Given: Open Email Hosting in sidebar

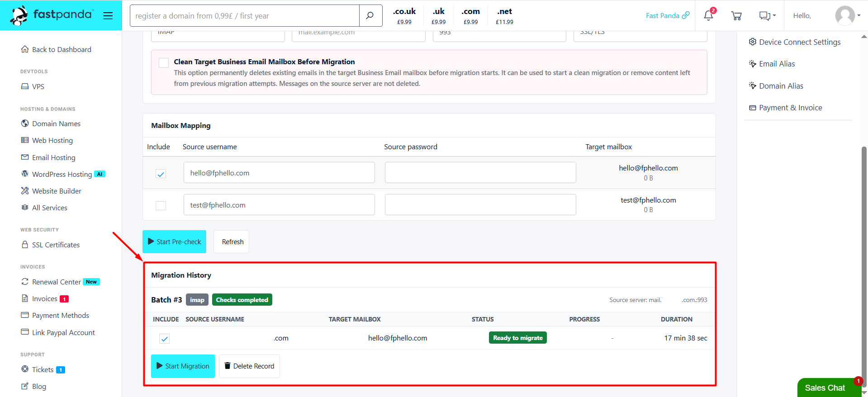Looking at the screenshot, I should [x=48, y=157].
